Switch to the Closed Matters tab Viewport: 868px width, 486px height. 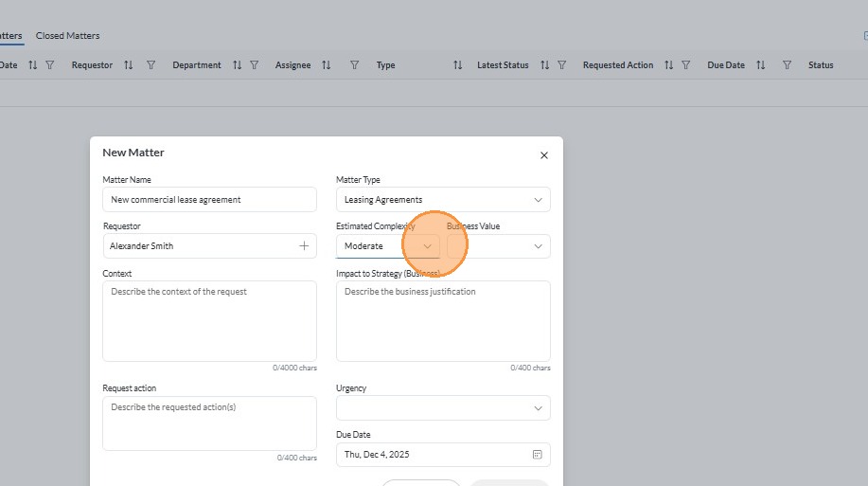(x=67, y=36)
